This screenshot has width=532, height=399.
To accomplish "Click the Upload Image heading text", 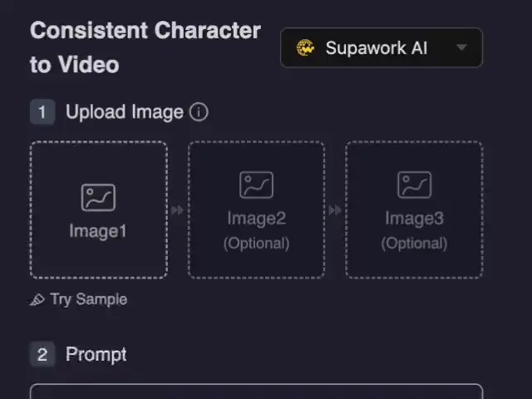I will point(125,112).
